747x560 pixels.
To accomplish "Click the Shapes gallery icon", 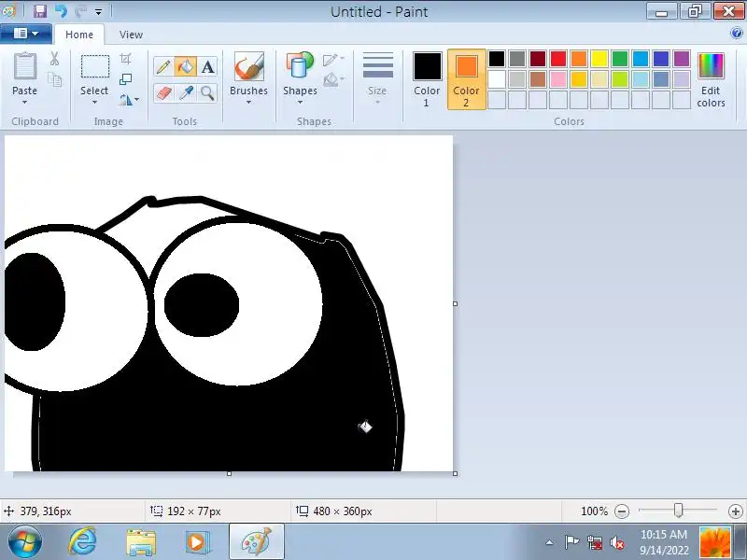I will click(x=300, y=65).
